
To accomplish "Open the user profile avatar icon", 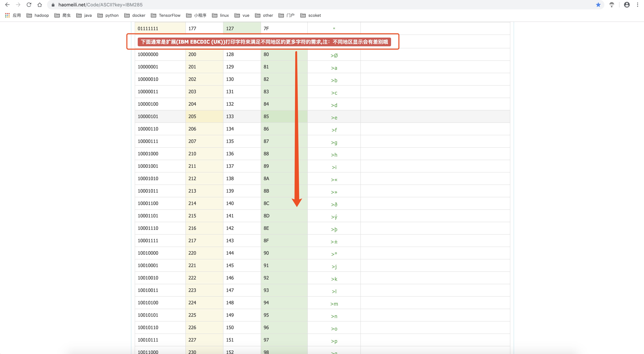I will coord(627,5).
